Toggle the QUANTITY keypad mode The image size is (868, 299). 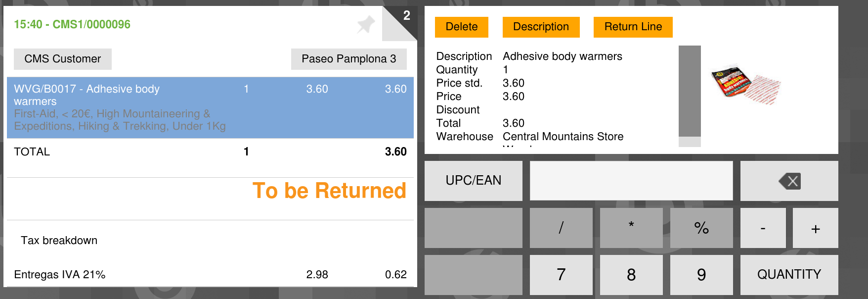[x=789, y=275]
